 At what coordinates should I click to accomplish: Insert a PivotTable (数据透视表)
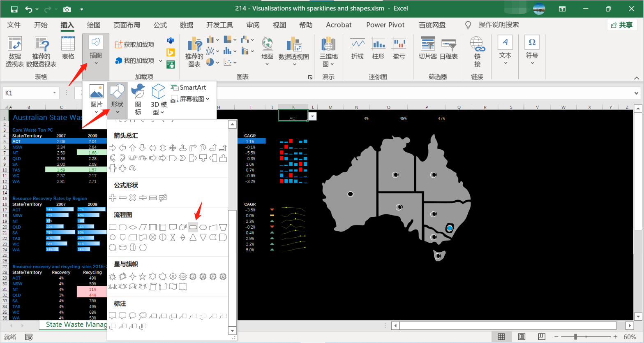(x=15, y=51)
